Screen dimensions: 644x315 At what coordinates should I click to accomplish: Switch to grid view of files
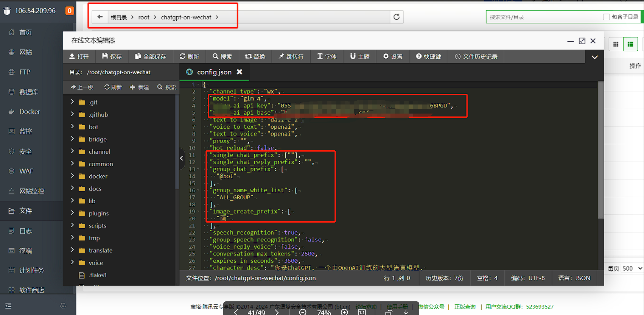coord(616,44)
